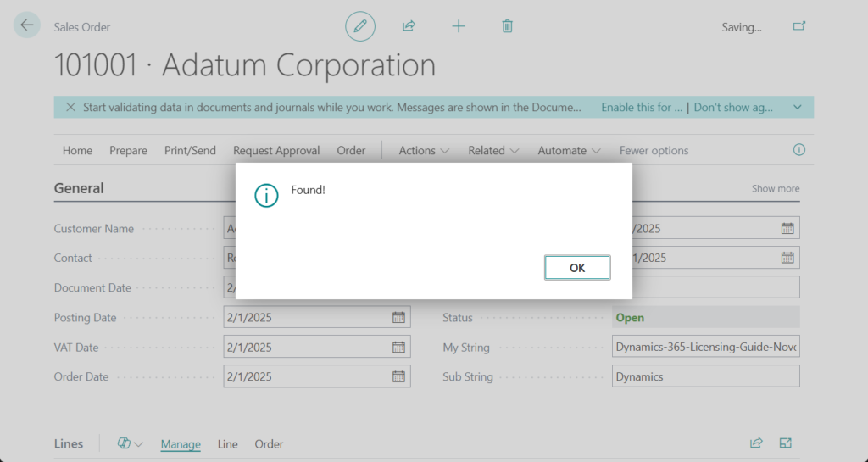The width and height of the screenshot is (868, 462).
Task: Click the share icon in header
Action: 409,26
